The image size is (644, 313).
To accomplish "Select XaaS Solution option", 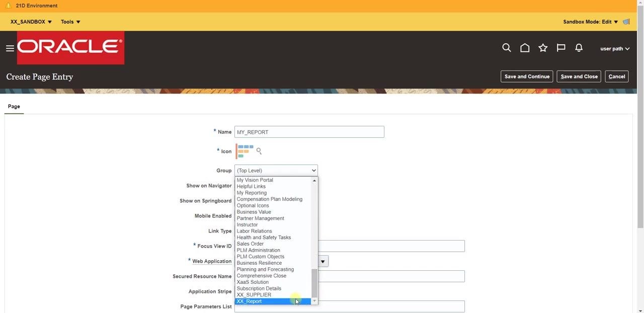I will 273,282.
